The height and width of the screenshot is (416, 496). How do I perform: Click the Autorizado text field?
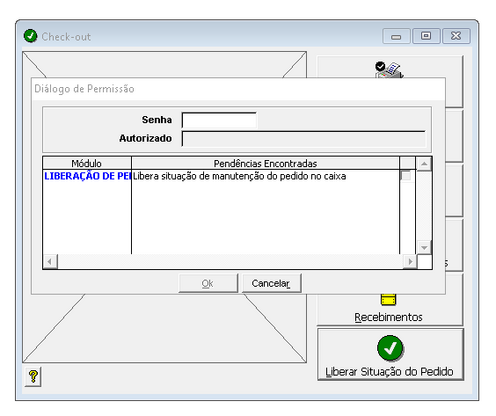coord(303,139)
